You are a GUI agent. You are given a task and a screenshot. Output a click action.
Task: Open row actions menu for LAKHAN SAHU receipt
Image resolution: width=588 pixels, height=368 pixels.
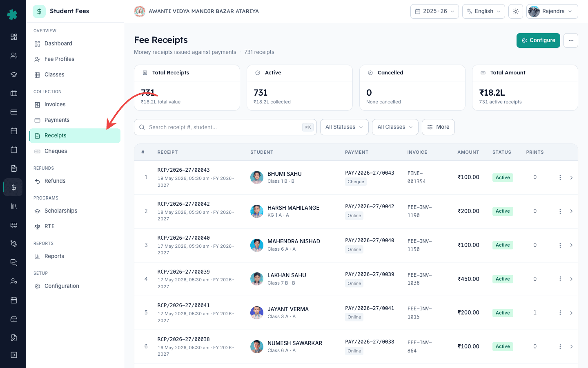[560, 279]
